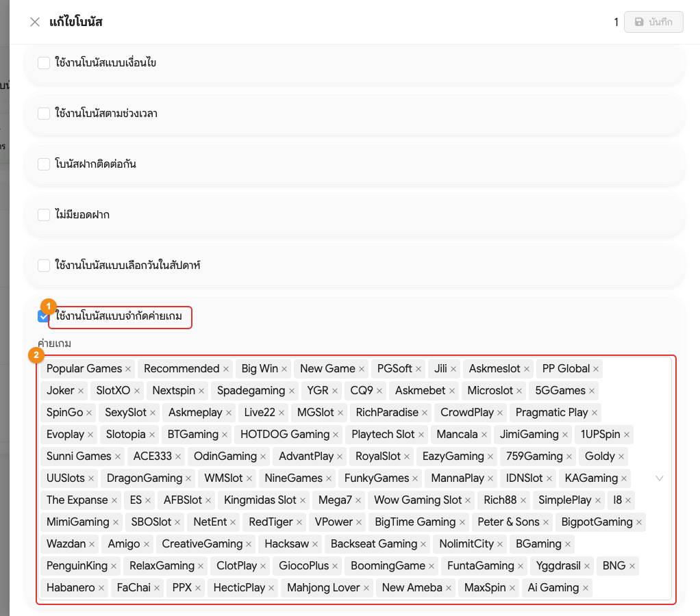The width and height of the screenshot is (700, 616).
Task: Click the BigTime Gaming tag text
Action: click(415, 522)
